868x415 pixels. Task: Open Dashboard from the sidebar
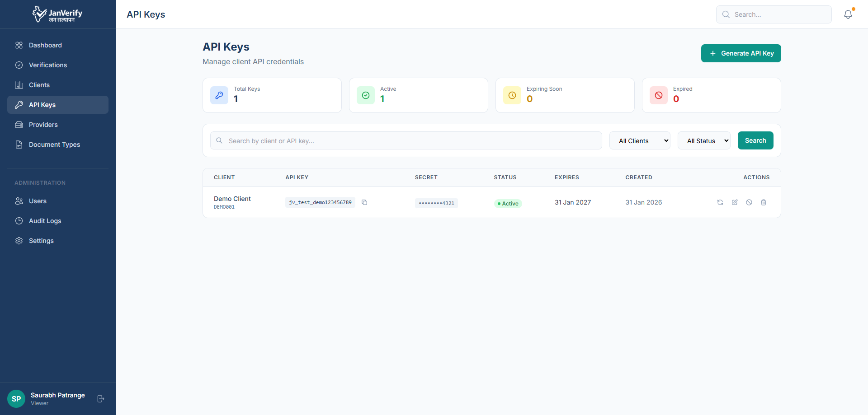coord(45,45)
